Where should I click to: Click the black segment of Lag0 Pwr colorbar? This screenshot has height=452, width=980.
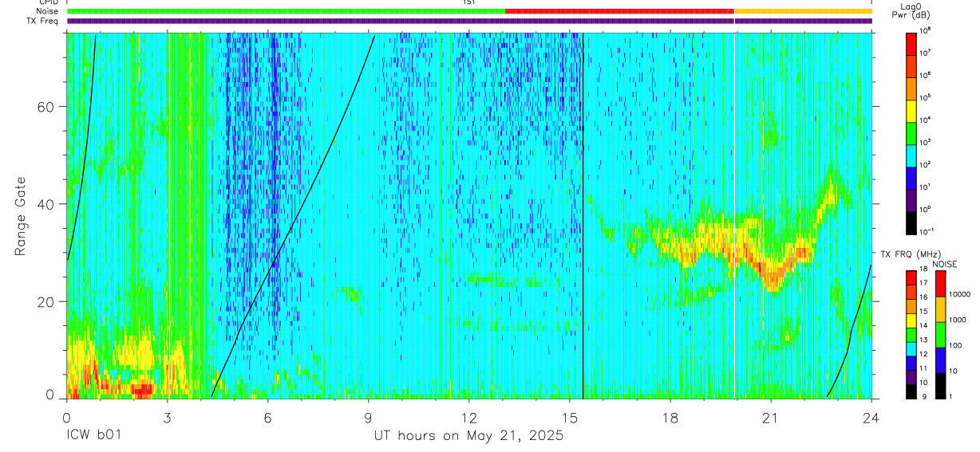click(912, 222)
